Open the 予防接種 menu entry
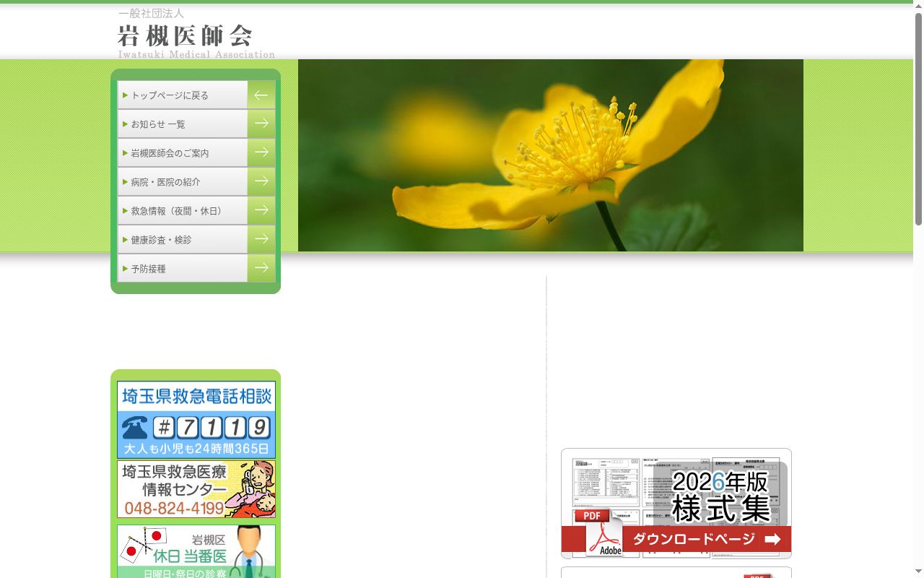Image resolution: width=924 pixels, height=578 pixels. coord(196,268)
